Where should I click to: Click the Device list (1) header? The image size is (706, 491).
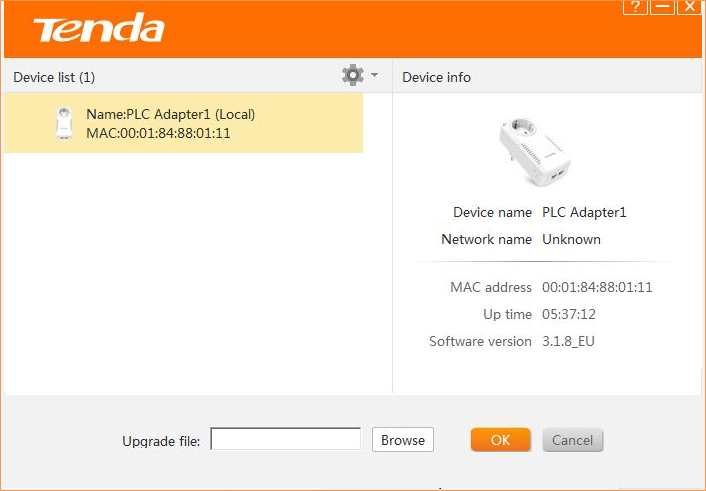(54, 77)
